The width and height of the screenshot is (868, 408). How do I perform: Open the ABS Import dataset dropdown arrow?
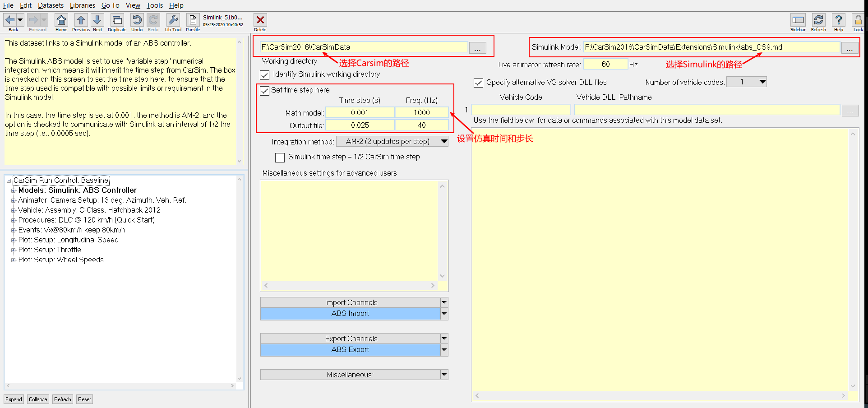coord(444,314)
